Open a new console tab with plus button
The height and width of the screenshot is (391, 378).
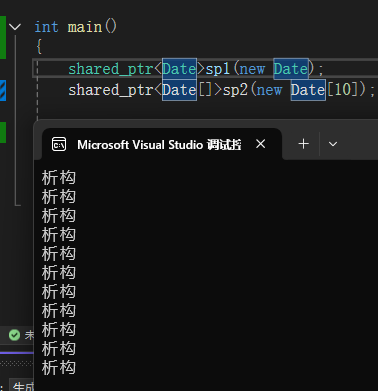click(303, 144)
